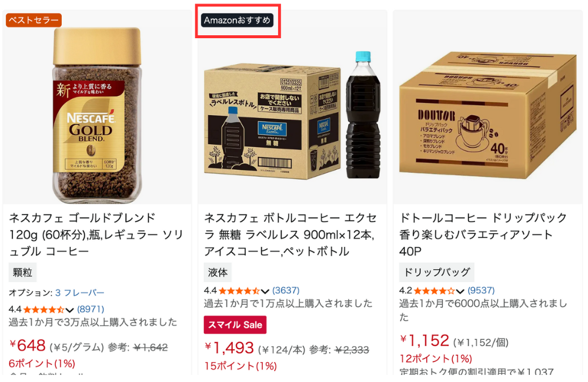
Task: Click the スマイル Sale red badge
Action: (235, 324)
